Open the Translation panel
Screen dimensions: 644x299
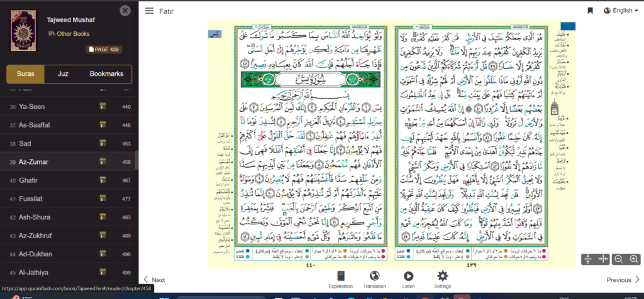coord(374,280)
